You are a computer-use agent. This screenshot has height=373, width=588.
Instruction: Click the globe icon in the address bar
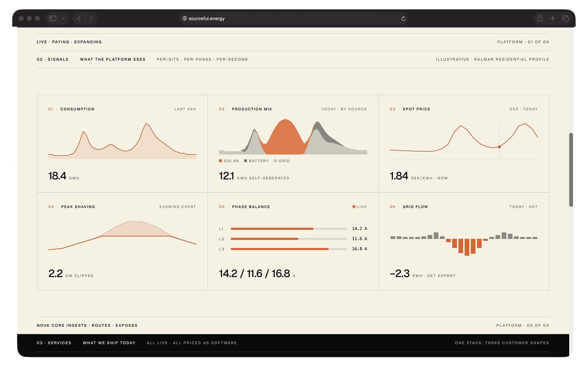coord(184,18)
